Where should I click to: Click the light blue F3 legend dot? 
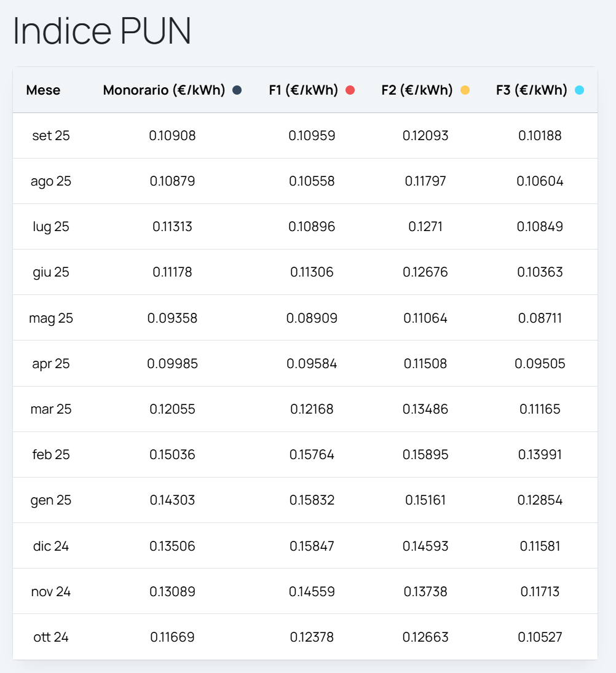[579, 90]
